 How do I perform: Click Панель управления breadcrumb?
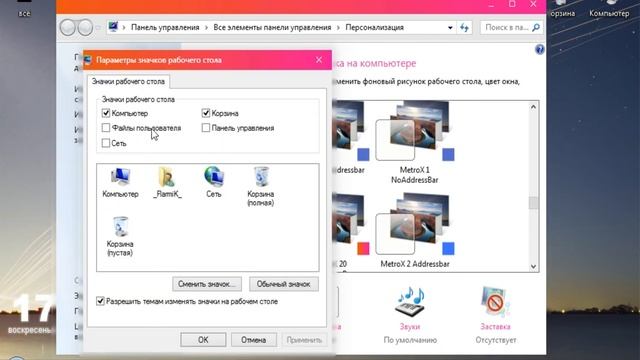(165, 27)
